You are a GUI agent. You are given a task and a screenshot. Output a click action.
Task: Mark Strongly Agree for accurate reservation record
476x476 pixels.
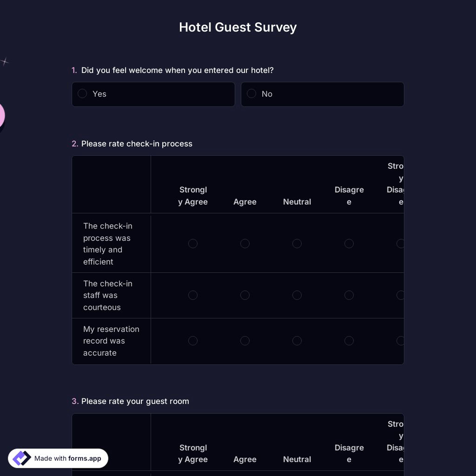(x=193, y=340)
